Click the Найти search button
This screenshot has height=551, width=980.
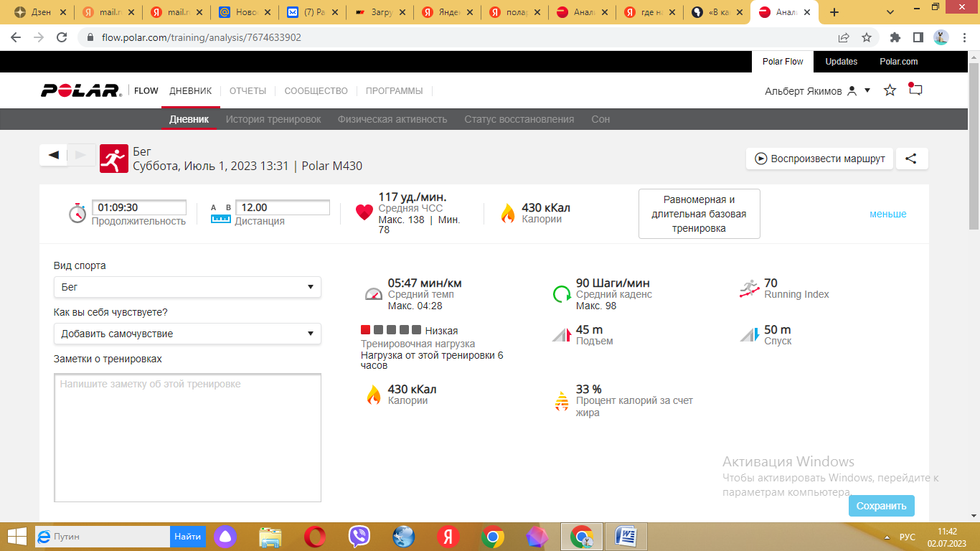(x=187, y=536)
